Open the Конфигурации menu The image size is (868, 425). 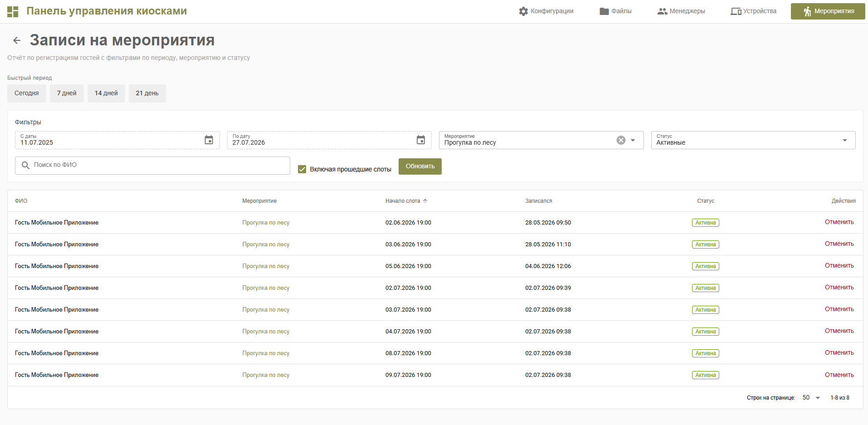coord(546,11)
